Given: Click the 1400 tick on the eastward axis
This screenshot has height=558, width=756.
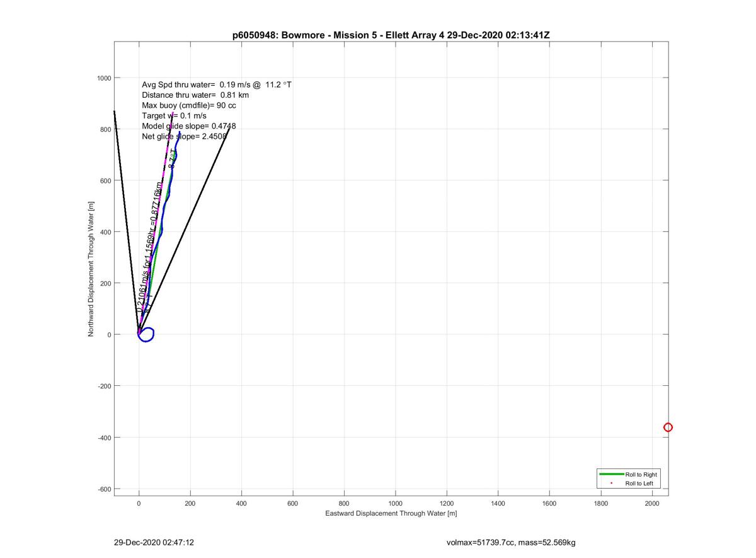Looking at the screenshot, I should click(x=498, y=504).
